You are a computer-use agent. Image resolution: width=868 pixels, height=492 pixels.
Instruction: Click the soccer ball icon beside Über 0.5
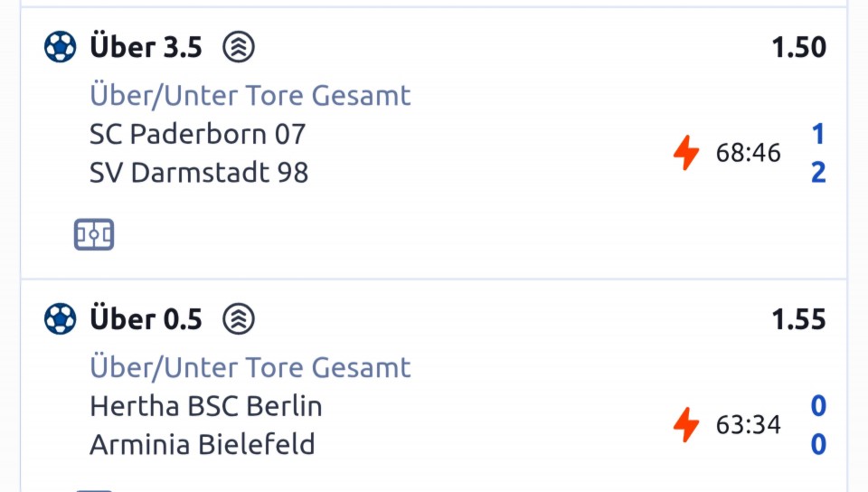pyautogui.click(x=61, y=318)
